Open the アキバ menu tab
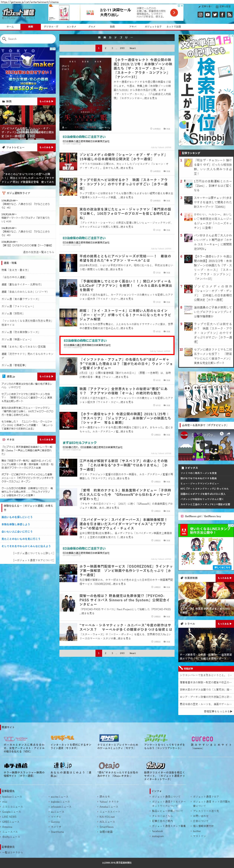The height and width of the screenshot is (868, 234). coord(133,27)
